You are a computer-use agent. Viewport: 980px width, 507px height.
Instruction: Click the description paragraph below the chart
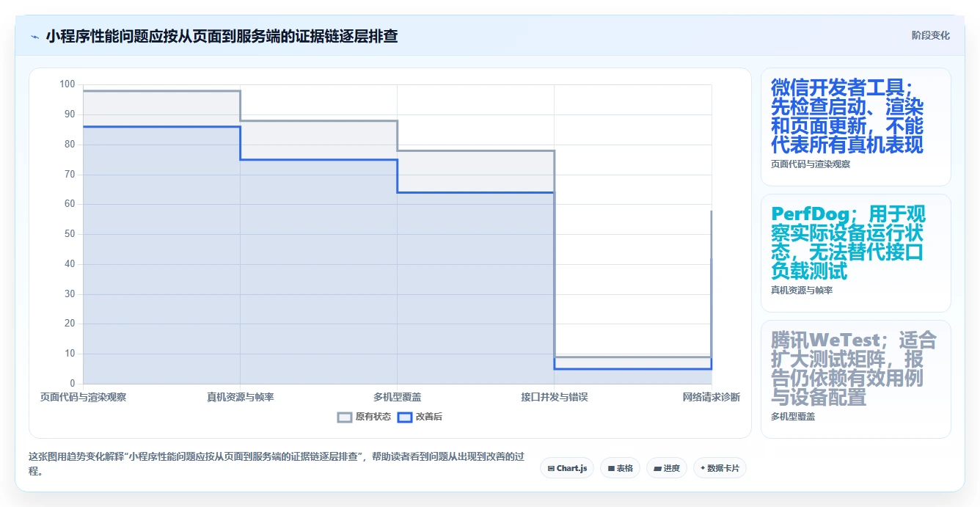click(277, 464)
